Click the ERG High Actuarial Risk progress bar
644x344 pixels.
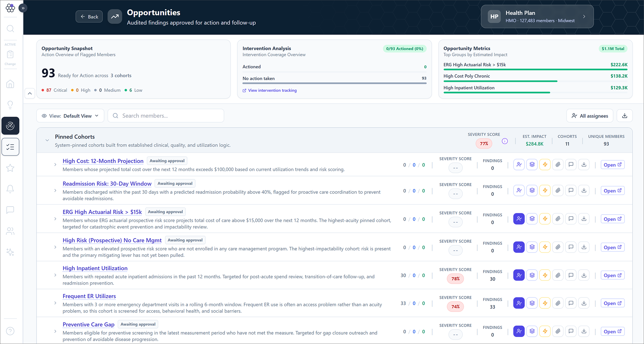535,69
